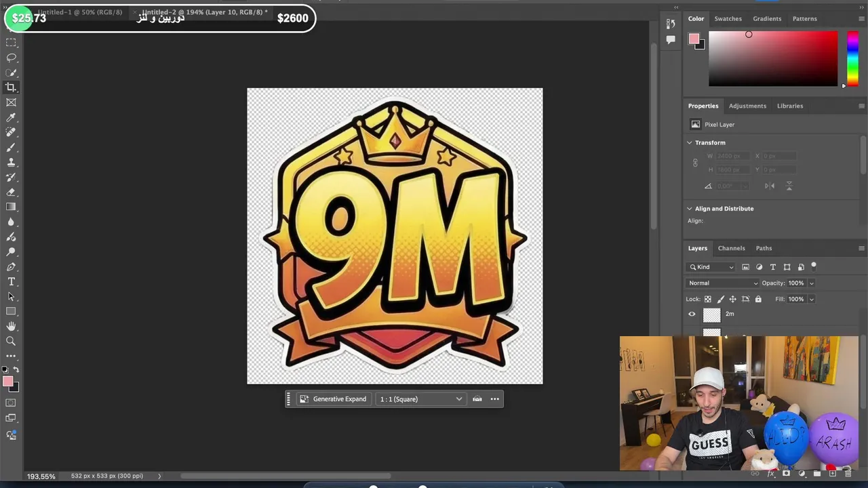Image resolution: width=868 pixels, height=488 pixels.
Task: Select the Lasso tool
Action: coord(11,58)
